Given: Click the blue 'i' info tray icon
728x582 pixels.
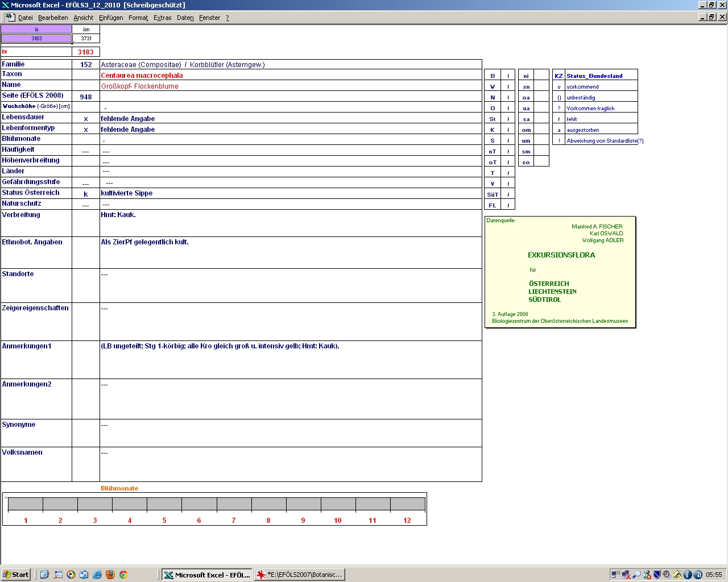Looking at the screenshot, I should (x=687, y=575).
